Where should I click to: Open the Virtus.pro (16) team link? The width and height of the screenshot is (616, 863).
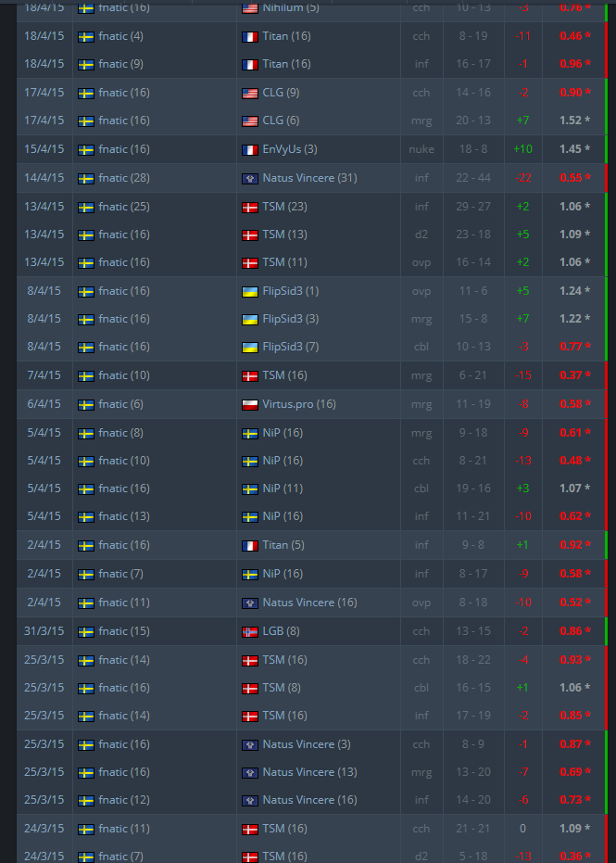click(x=299, y=404)
